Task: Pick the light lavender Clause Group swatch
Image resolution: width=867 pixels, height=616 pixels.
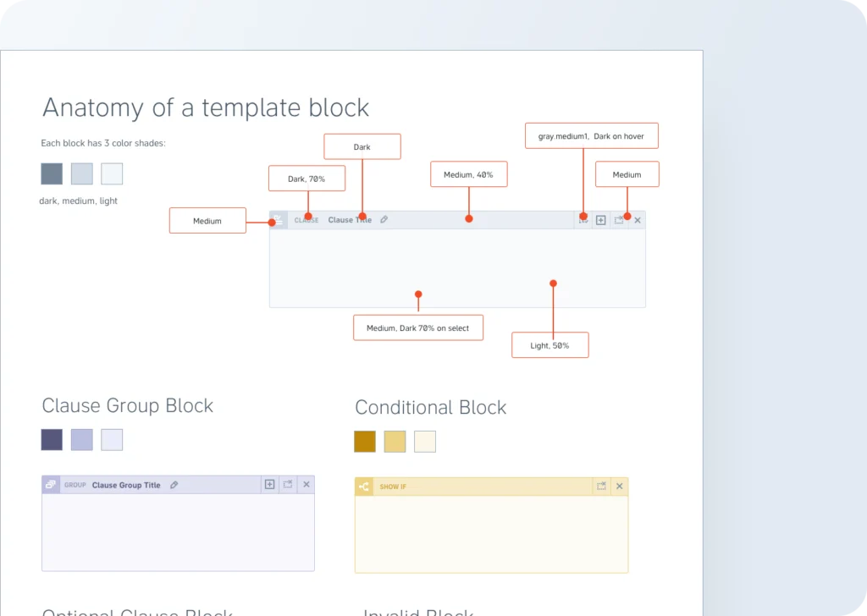Action: (112, 440)
